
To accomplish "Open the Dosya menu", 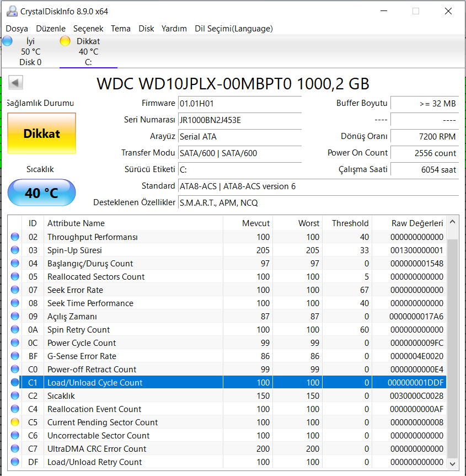I will 17,29.
